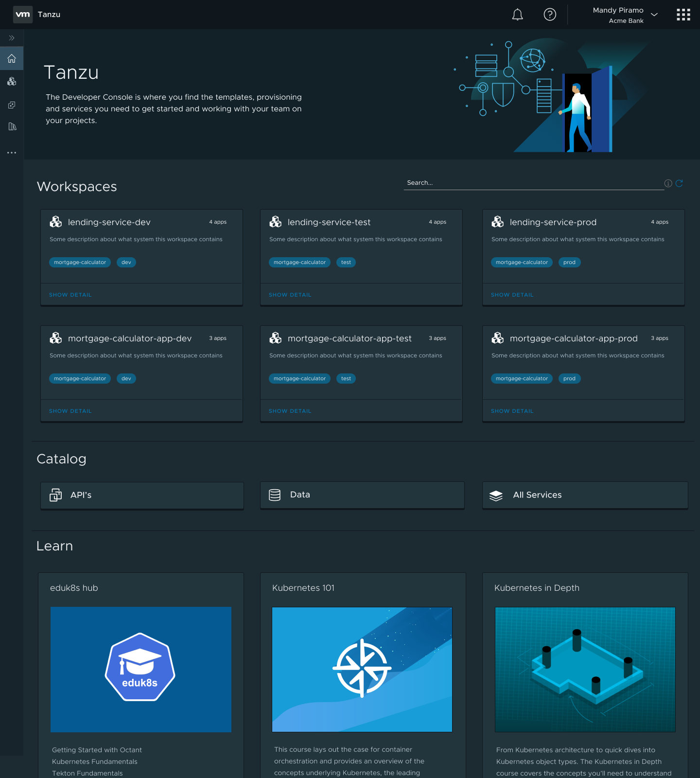Click mortgage-calculator tag on mortgage-calculator-app-prod
700x778 pixels.
[x=522, y=378]
